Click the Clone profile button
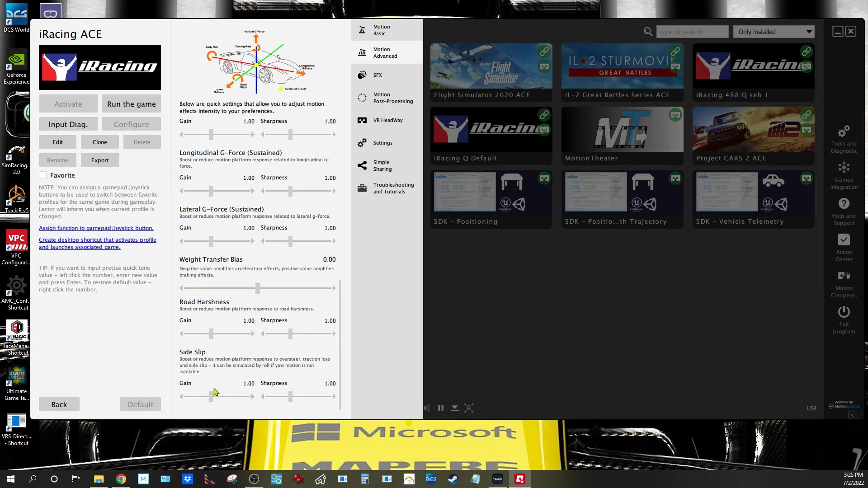 (100, 142)
